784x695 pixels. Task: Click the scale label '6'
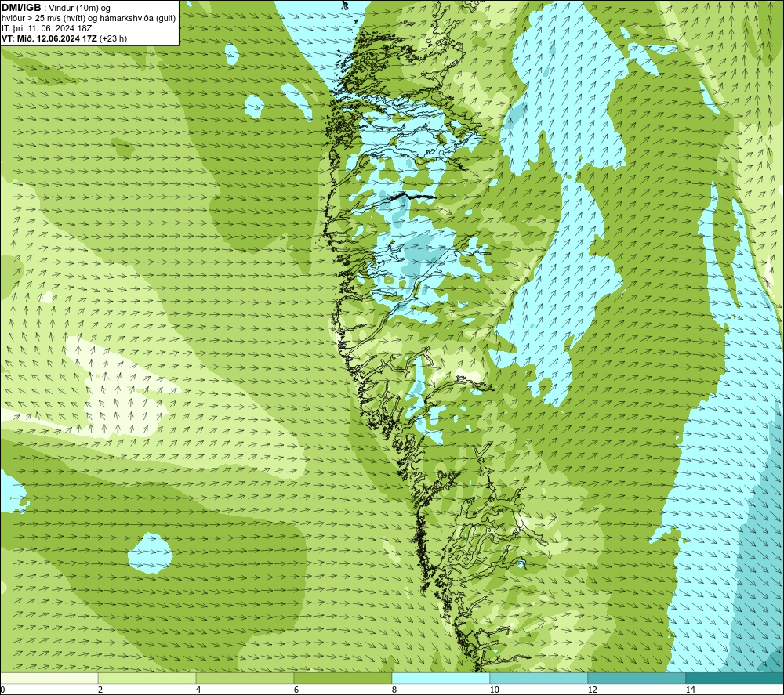(x=296, y=690)
